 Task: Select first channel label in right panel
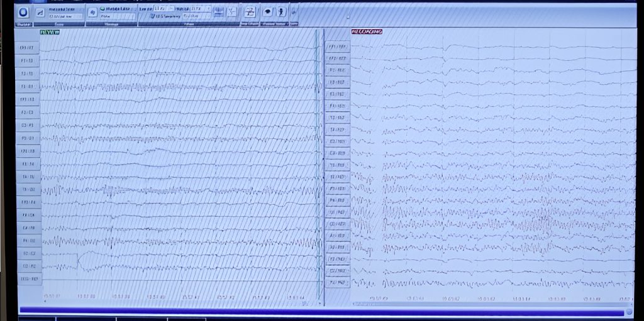click(337, 47)
